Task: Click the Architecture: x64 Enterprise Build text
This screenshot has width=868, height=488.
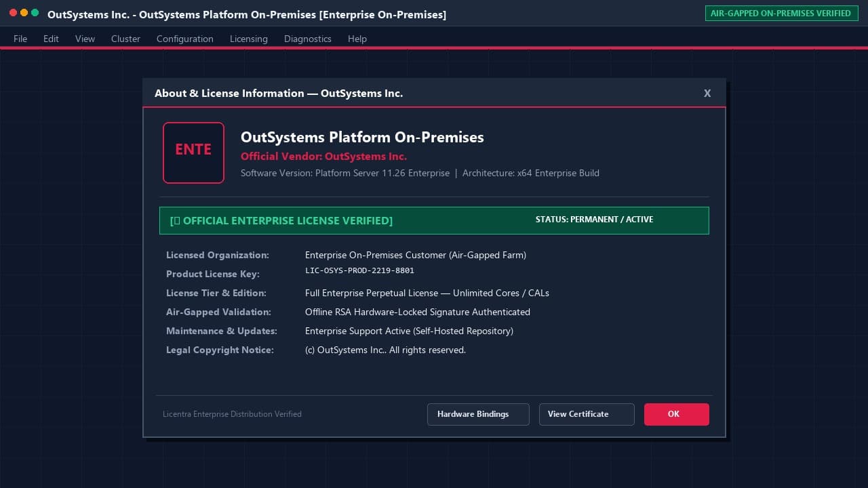Action: (x=531, y=173)
